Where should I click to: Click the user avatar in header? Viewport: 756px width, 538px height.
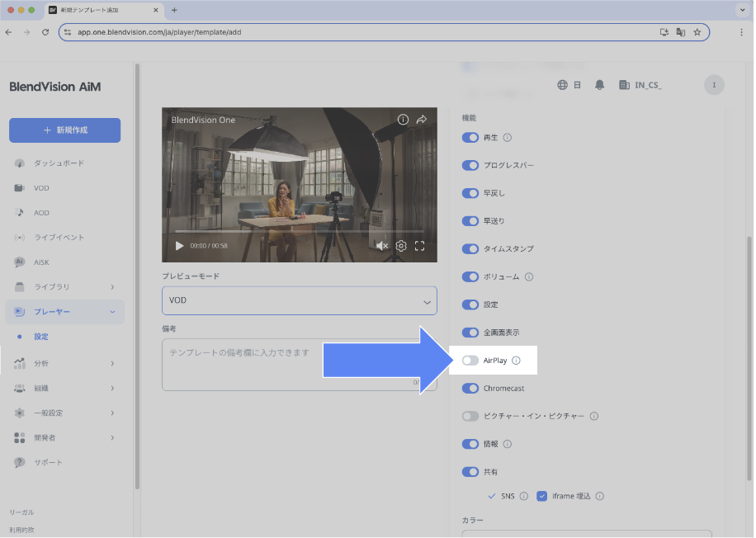click(714, 85)
